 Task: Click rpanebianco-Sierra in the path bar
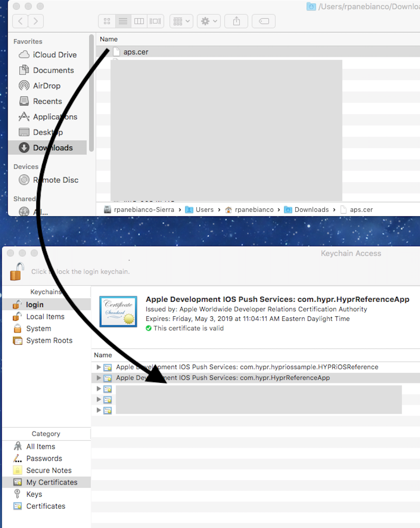pos(139,210)
